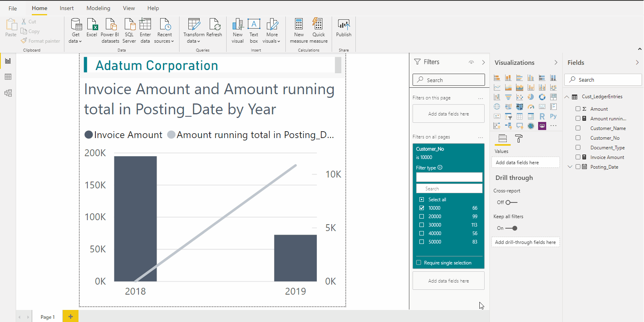
Task: Open Report view in sidebar
Action: (8, 61)
